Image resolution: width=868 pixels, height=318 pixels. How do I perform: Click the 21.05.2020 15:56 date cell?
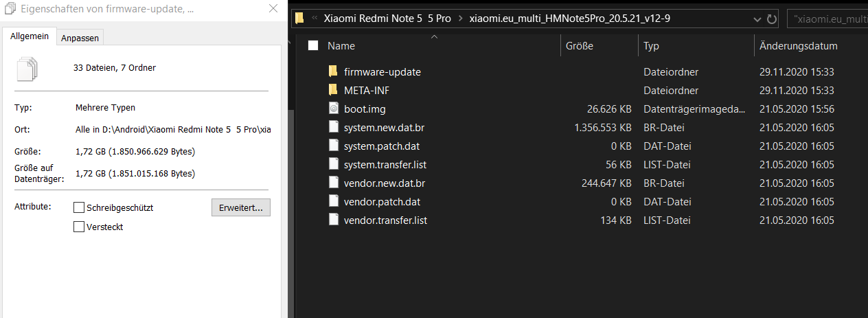tap(797, 109)
